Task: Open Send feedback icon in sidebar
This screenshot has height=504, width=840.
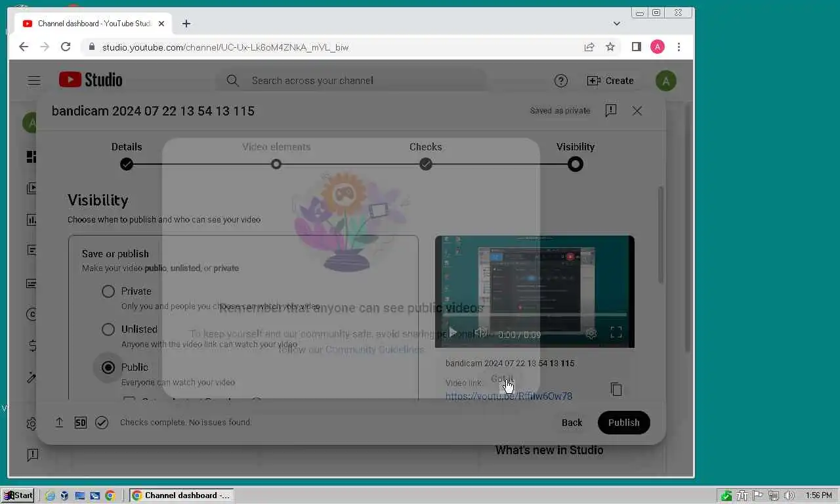Action: pos(31,455)
